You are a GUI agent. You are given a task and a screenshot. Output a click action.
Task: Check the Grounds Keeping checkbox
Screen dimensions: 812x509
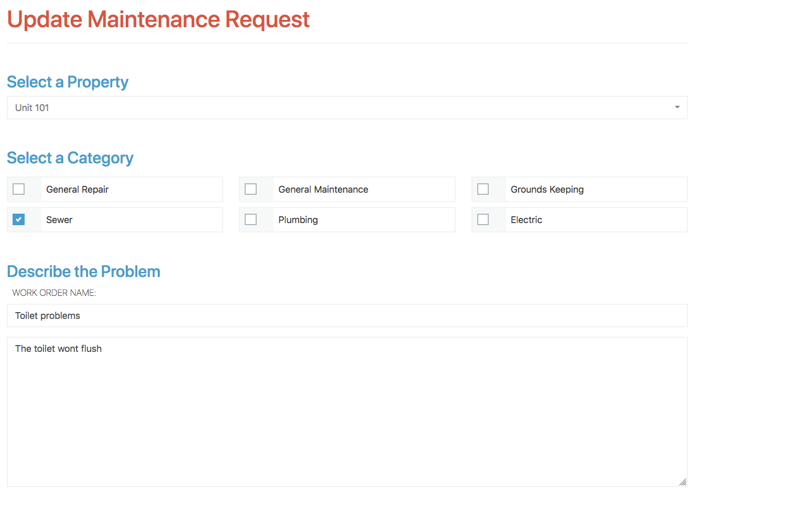click(483, 189)
